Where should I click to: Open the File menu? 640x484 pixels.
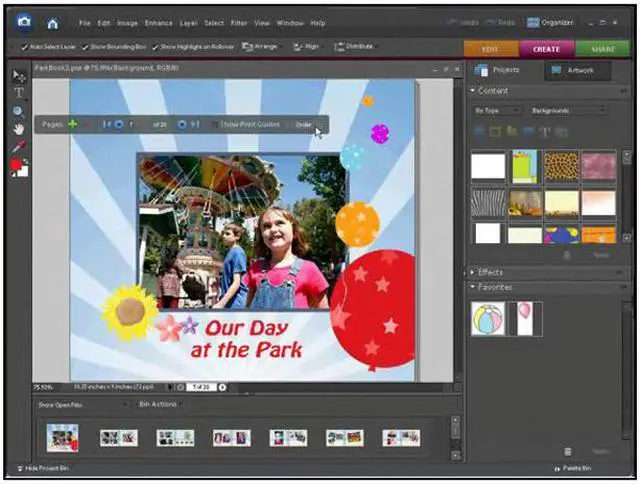tap(84, 23)
